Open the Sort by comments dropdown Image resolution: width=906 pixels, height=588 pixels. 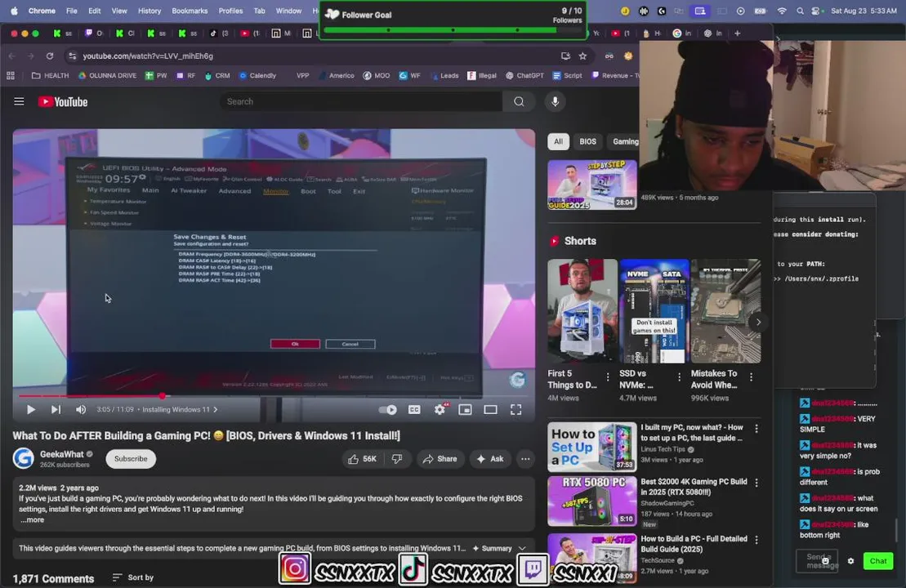tap(133, 577)
